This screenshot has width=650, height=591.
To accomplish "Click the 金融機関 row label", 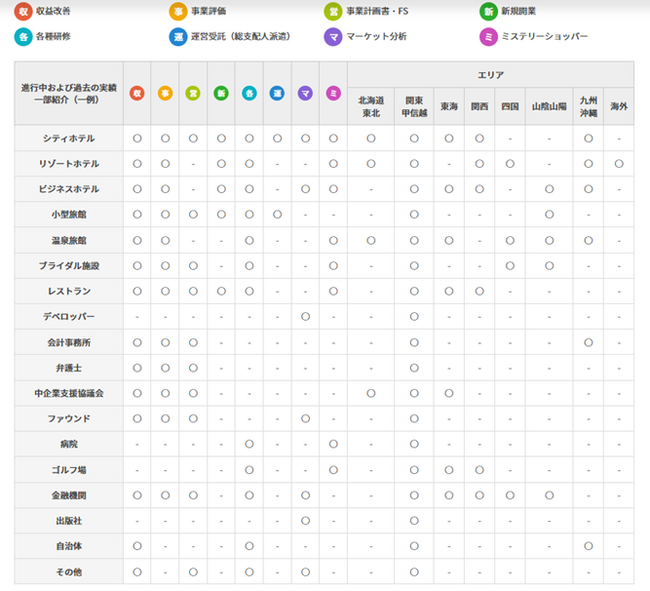I will (x=69, y=495).
